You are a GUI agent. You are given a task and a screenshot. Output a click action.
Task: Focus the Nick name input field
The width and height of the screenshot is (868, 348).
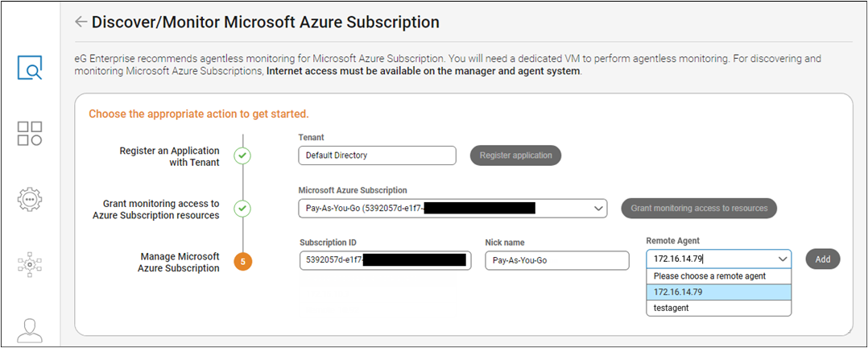click(x=556, y=261)
